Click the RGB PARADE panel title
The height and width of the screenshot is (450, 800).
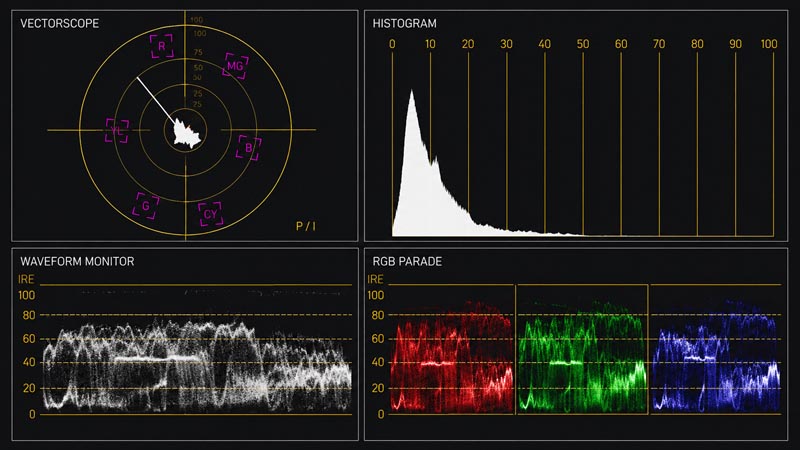(x=407, y=261)
